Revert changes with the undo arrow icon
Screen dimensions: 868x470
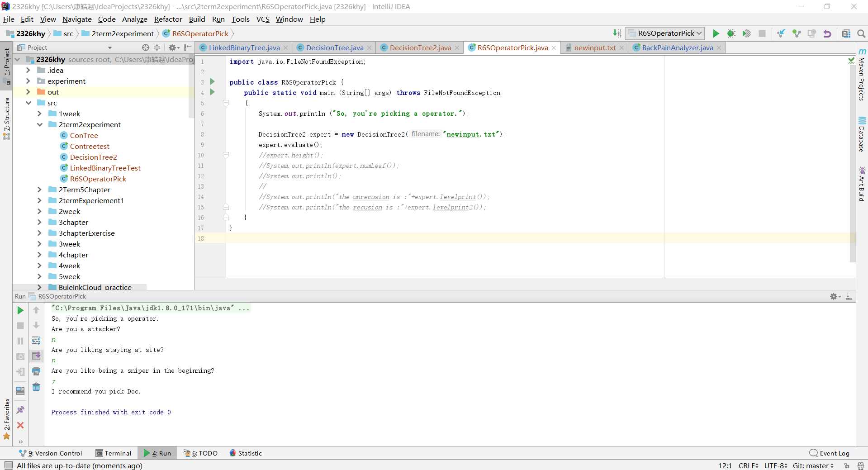click(827, 33)
